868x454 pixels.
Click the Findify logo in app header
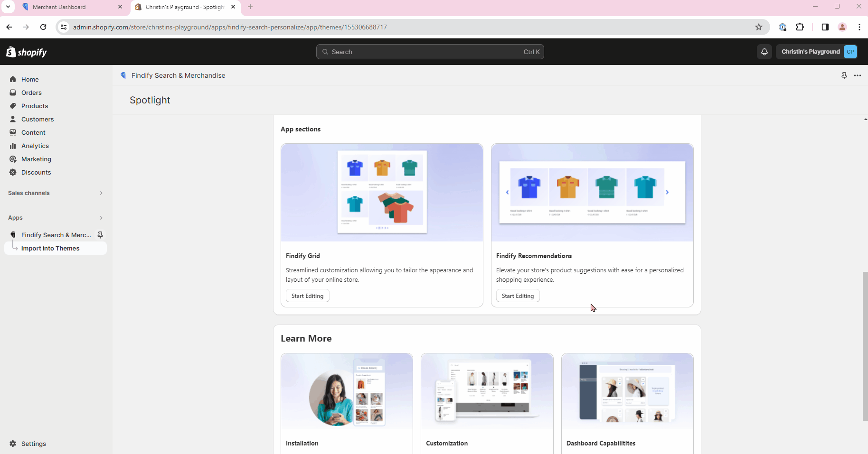click(123, 75)
